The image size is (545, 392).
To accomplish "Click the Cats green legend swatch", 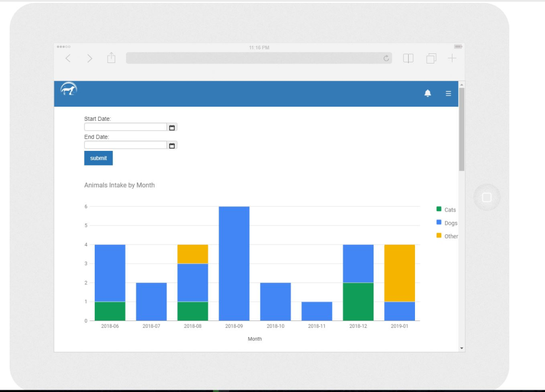I will pos(439,209).
